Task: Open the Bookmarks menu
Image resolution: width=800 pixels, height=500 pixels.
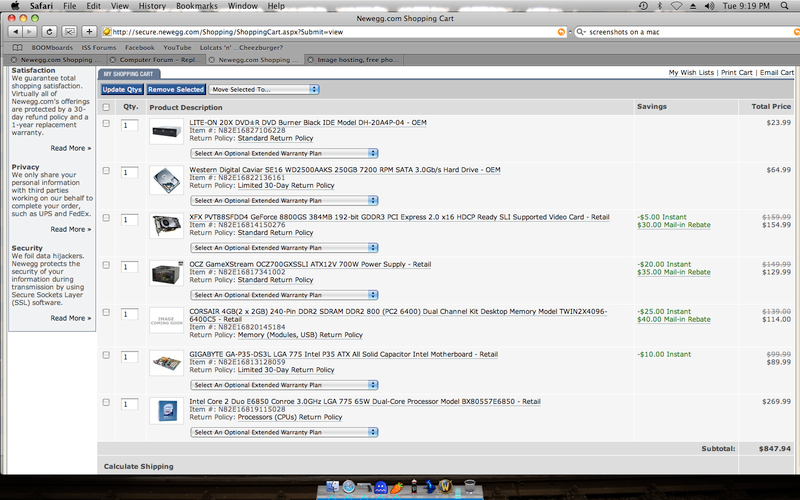Action: coord(196,6)
